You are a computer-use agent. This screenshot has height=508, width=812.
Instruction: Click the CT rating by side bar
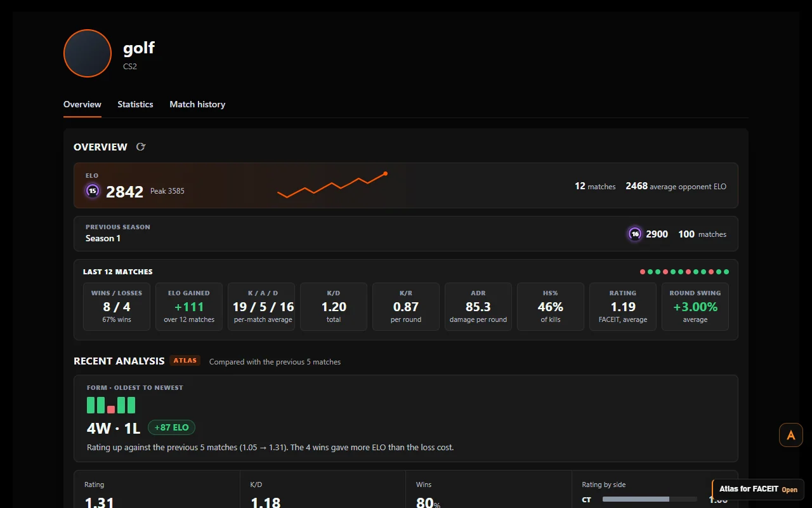pyautogui.click(x=650, y=500)
